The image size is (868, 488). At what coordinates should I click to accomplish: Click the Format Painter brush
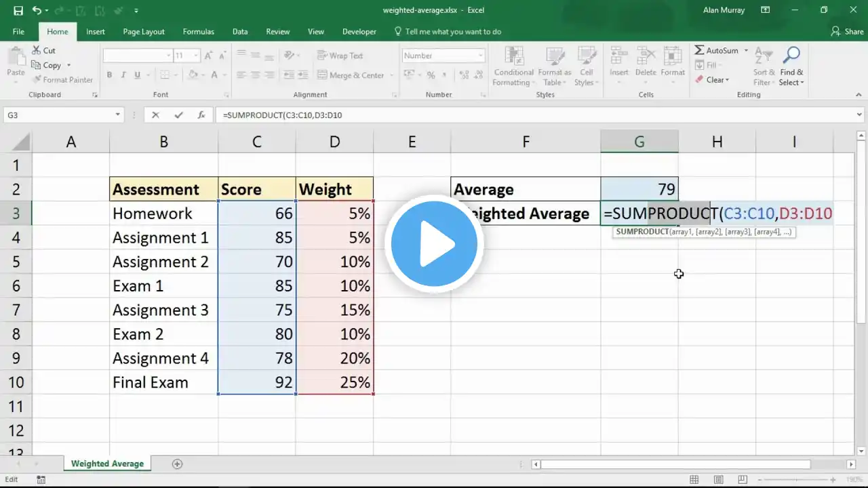[x=36, y=80]
